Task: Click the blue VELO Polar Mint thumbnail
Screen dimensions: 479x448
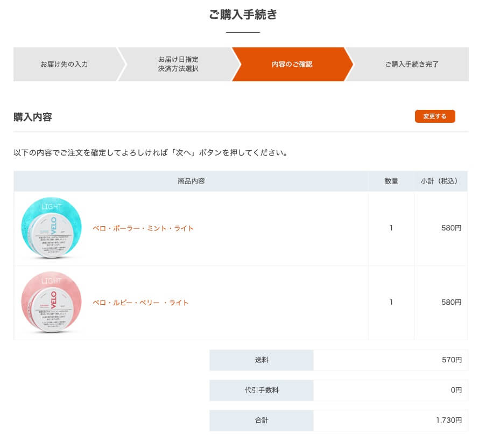Action: click(x=51, y=228)
